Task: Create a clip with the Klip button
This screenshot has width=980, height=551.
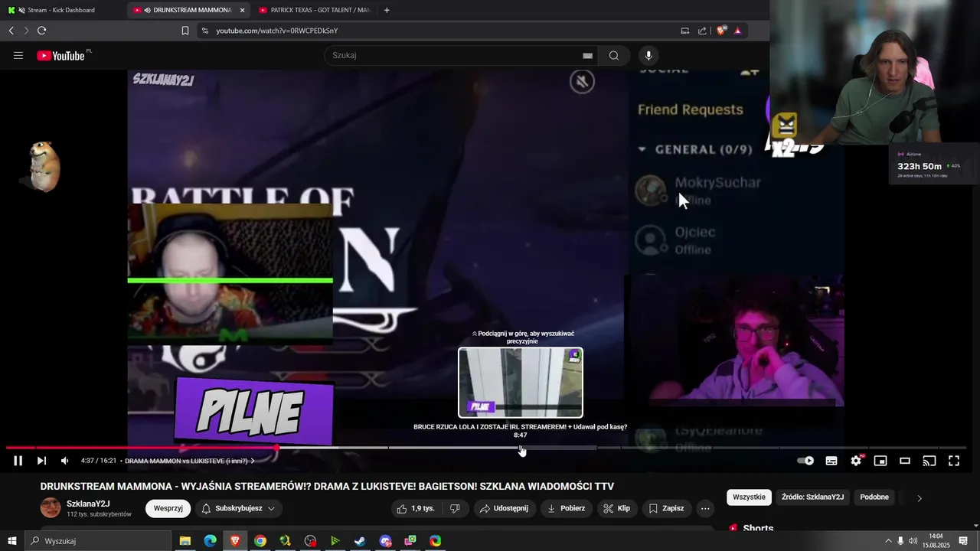Action: pos(617,508)
